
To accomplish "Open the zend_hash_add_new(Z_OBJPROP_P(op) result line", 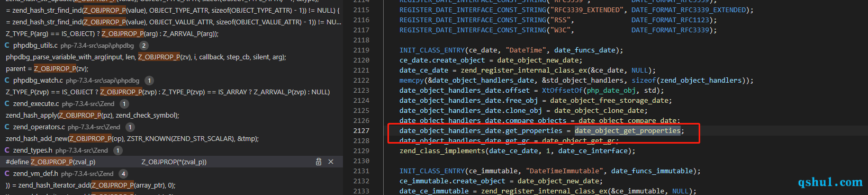I will click(x=132, y=139).
